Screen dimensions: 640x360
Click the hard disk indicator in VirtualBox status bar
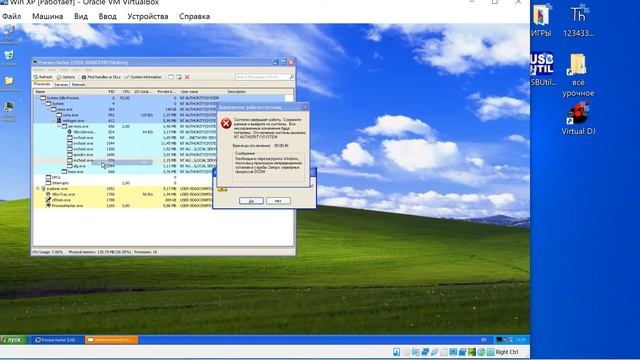click(396, 352)
